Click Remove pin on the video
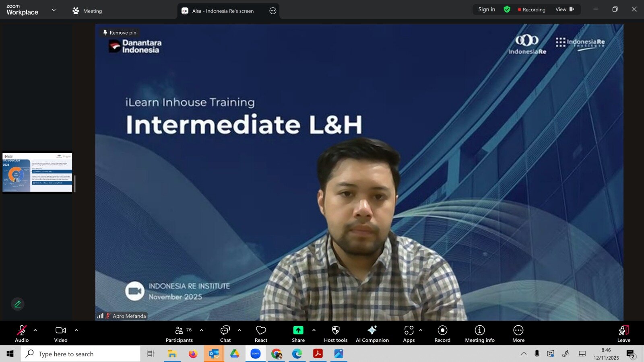The width and height of the screenshot is (644, 362). tap(120, 33)
